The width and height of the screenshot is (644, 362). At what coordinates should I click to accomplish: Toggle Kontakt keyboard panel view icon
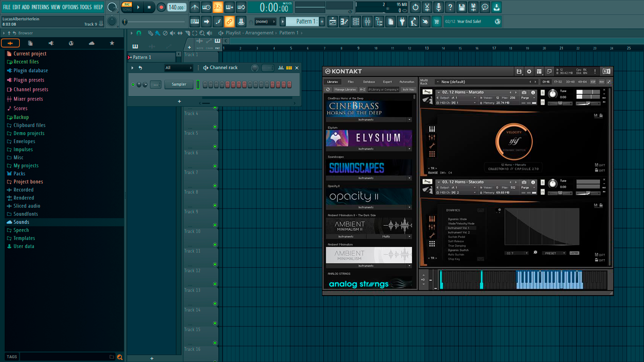pos(539,72)
